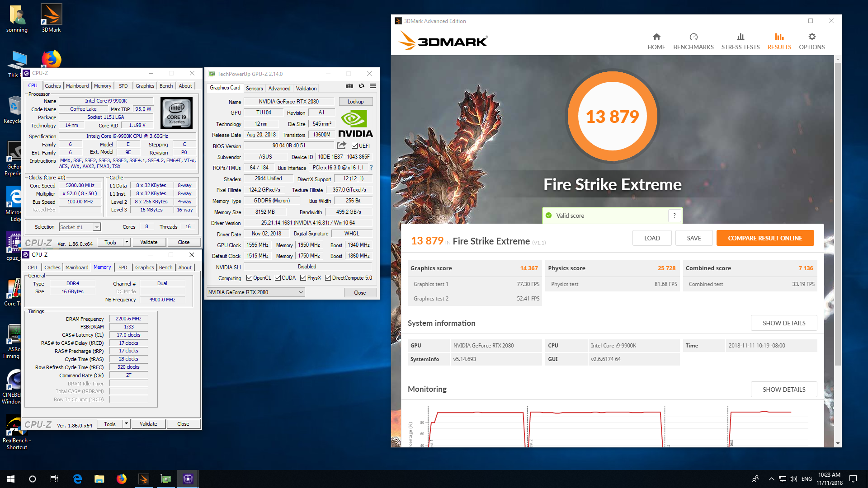Open the Home section in 3DMark
The height and width of the screenshot is (488, 868).
[656, 41]
